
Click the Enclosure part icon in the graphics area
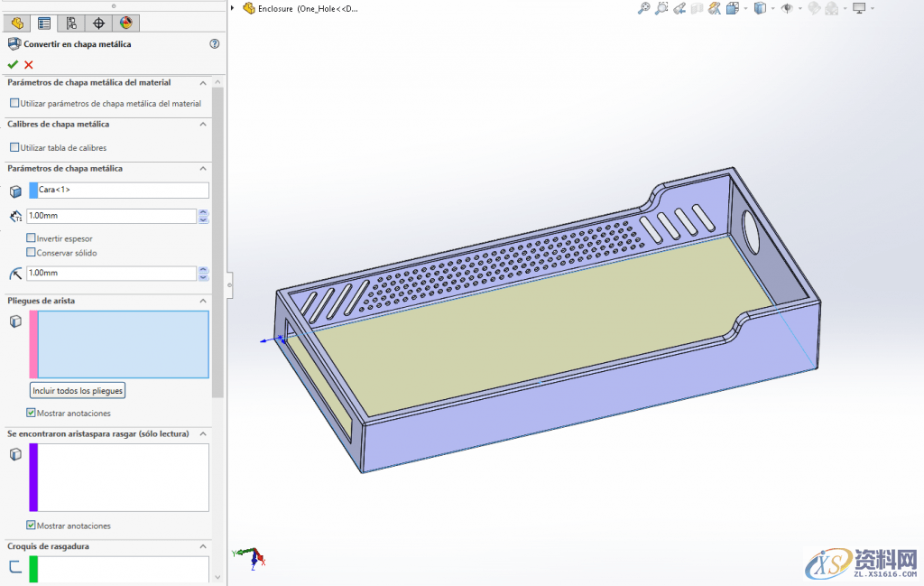tap(248, 8)
